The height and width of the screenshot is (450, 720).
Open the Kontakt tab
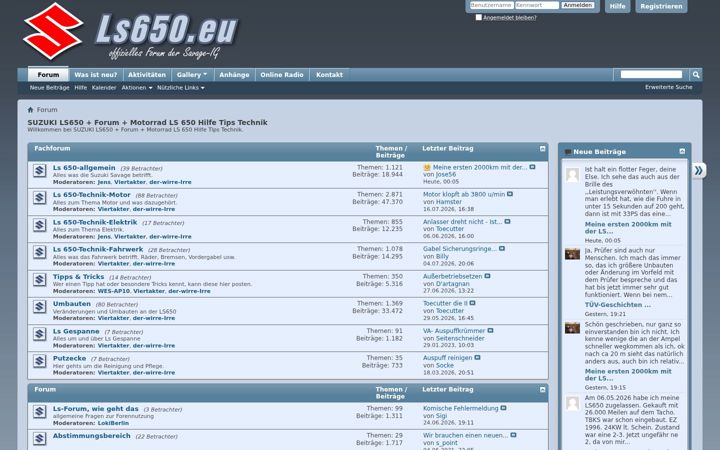coord(329,74)
